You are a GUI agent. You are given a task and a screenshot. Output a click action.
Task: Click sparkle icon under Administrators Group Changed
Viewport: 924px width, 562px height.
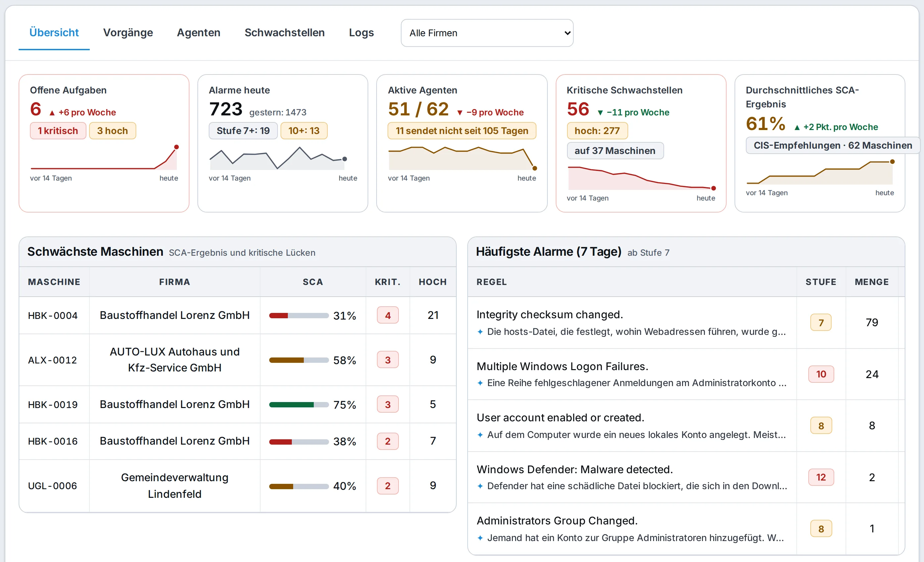(x=480, y=538)
